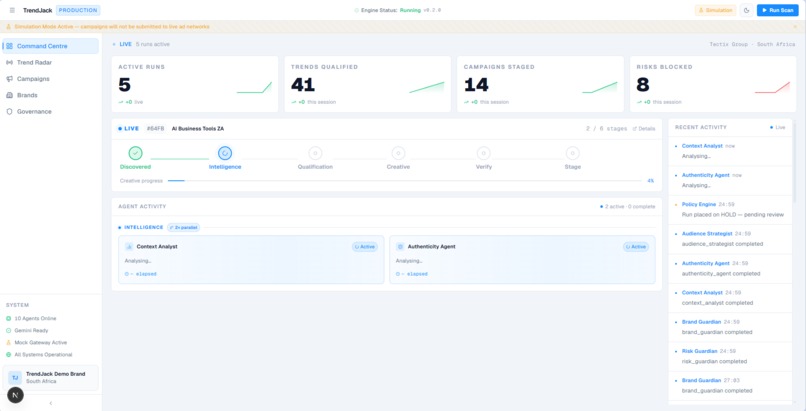Toggle dark mode with the moon icon

[x=746, y=10]
